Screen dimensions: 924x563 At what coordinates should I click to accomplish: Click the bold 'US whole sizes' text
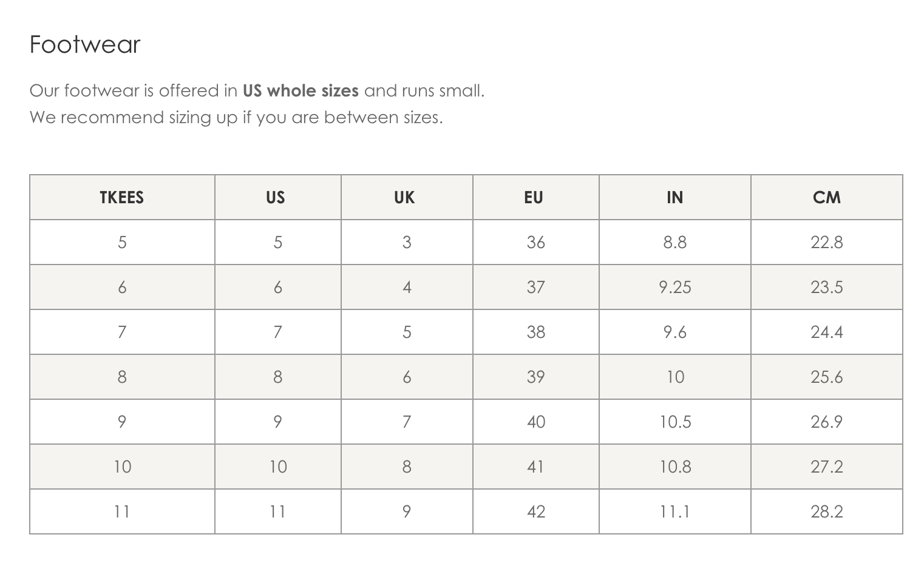pyautogui.click(x=301, y=91)
